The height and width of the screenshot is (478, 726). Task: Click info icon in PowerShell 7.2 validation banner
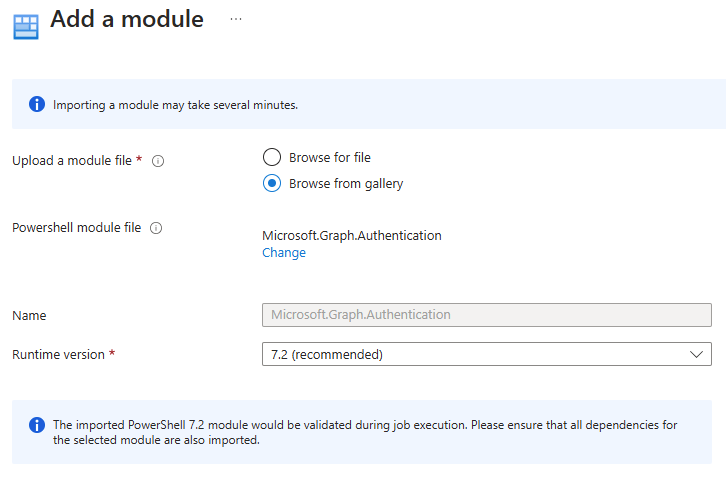(37, 425)
